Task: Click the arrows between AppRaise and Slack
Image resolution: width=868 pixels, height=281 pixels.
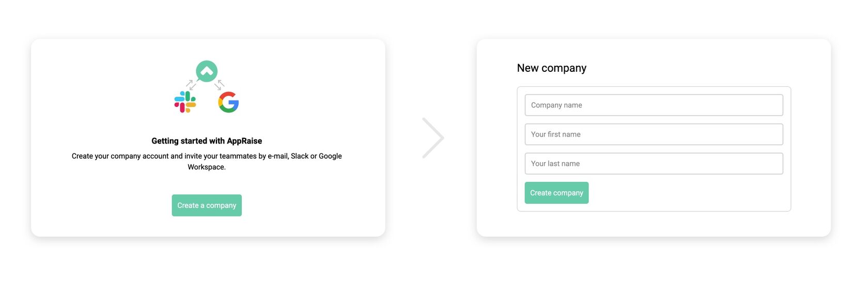Action: (x=191, y=85)
